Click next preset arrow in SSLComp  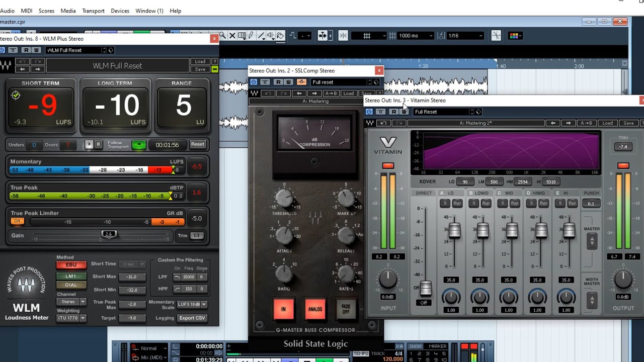pyautogui.click(x=314, y=94)
